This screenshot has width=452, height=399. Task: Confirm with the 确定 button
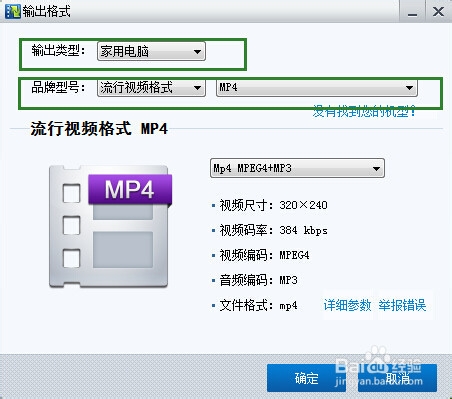pyautogui.click(x=306, y=378)
